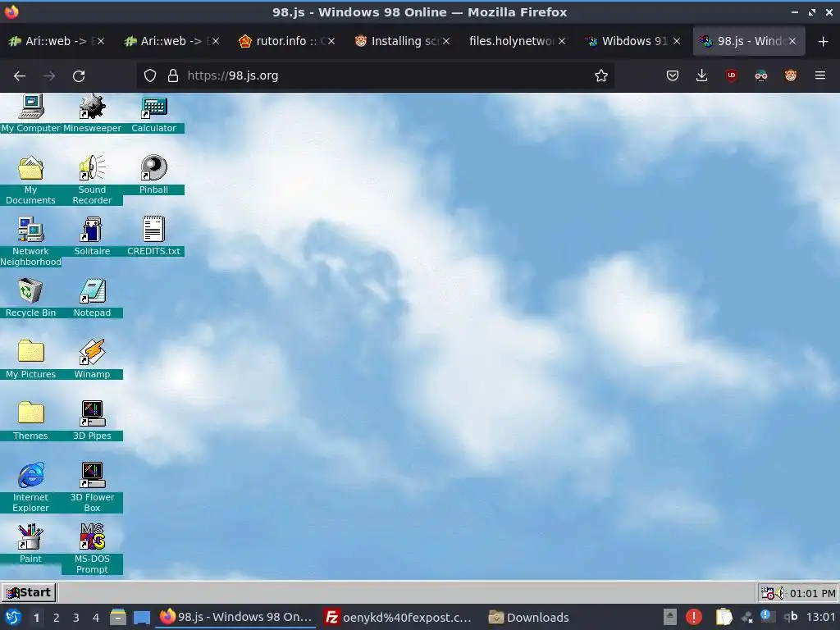The width and height of the screenshot is (840, 630).
Task: Bookmark this page with the star
Action: 601,75
